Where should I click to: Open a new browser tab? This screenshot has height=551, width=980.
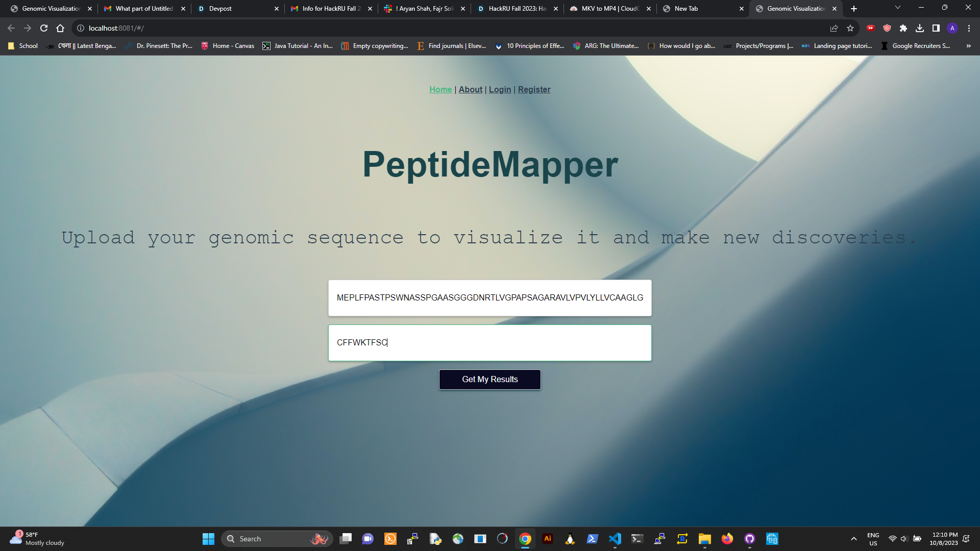[x=854, y=9]
